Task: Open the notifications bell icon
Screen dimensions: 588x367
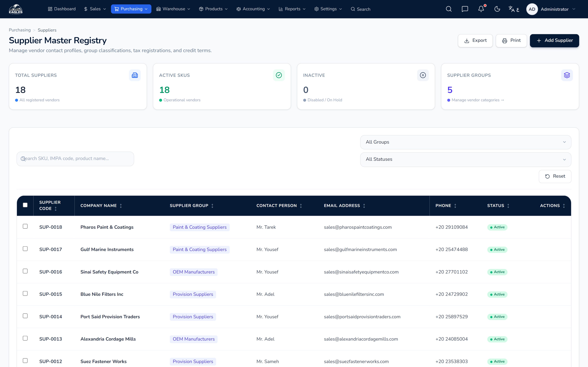Action: 481,9
